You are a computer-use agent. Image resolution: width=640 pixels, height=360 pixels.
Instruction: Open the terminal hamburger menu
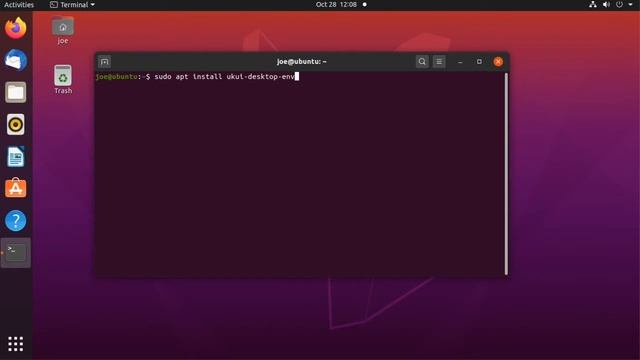(x=439, y=62)
